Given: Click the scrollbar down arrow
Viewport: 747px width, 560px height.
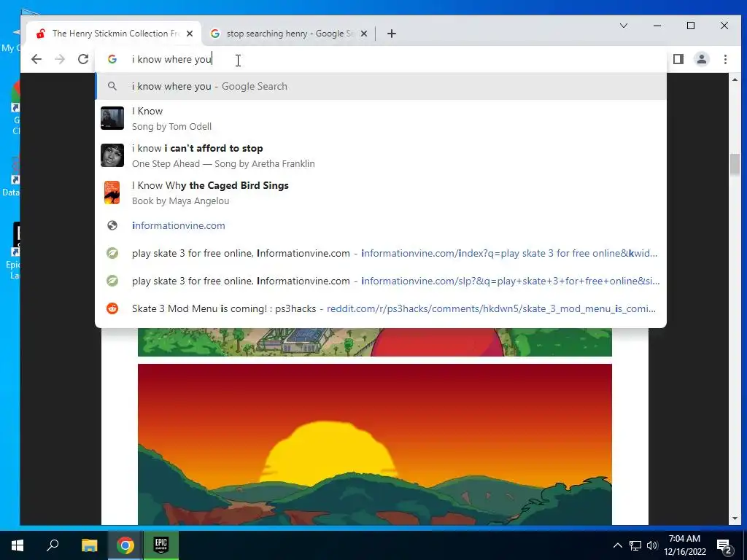Looking at the screenshot, I should [735, 518].
